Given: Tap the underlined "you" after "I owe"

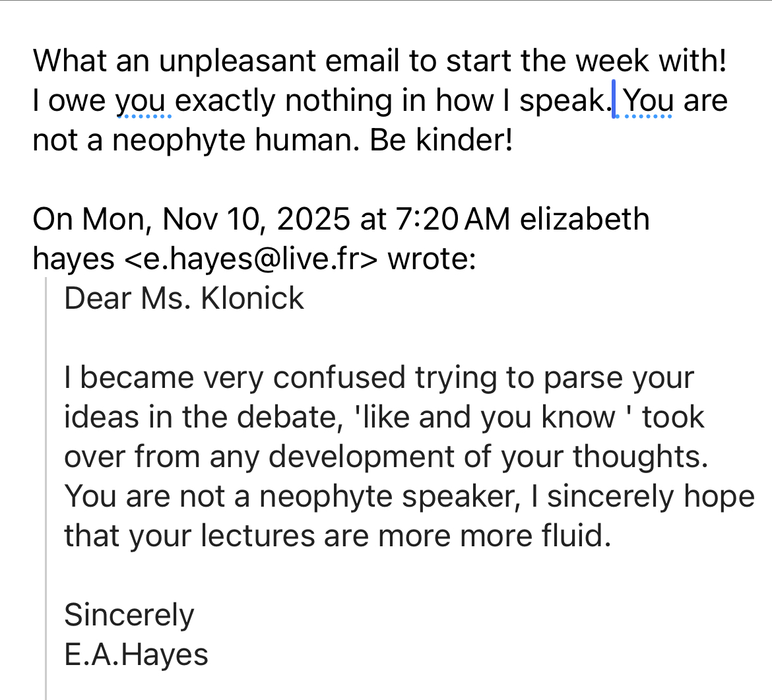Looking at the screenshot, I should pos(143,101).
